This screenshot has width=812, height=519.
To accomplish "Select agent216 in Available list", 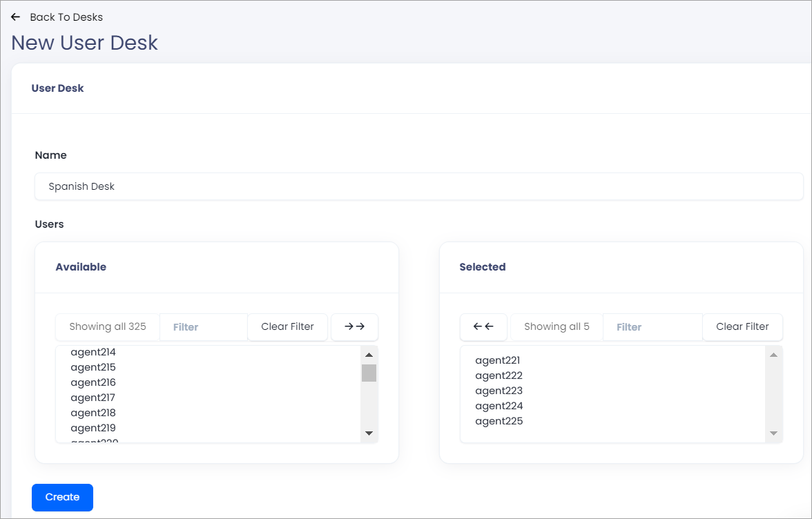I will 93,382.
